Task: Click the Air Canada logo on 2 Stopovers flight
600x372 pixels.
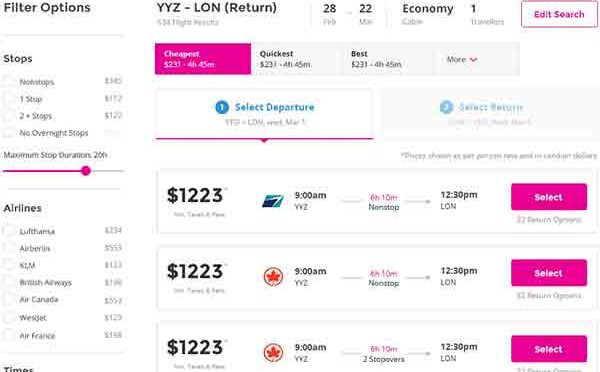Action: pos(273,352)
